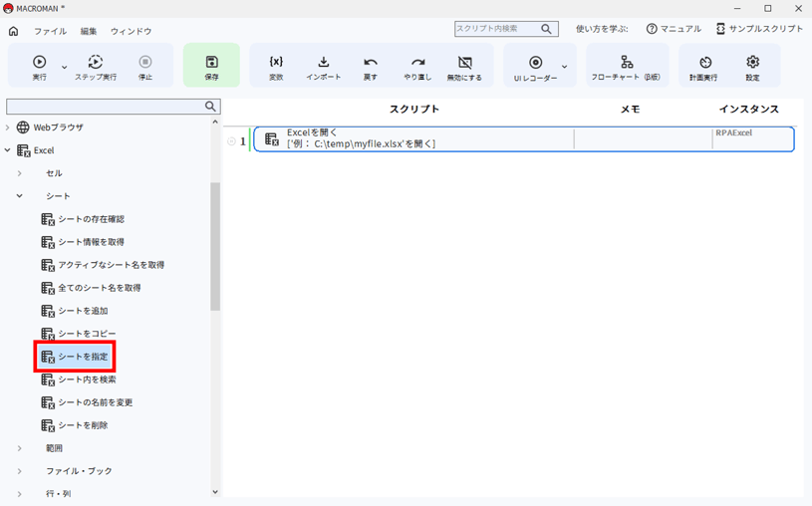The width and height of the screenshot is (812, 506).
Task: Select シートの名前を変更 action
Action: 87,402
